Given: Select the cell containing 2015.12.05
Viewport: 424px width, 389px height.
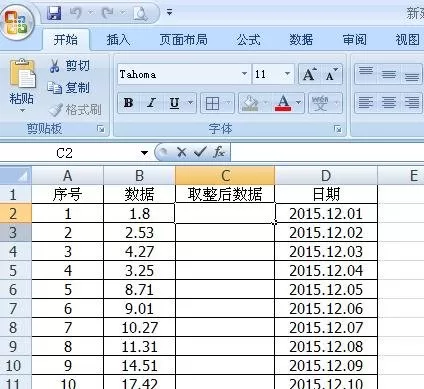Looking at the screenshot, I should coord(326,289).
